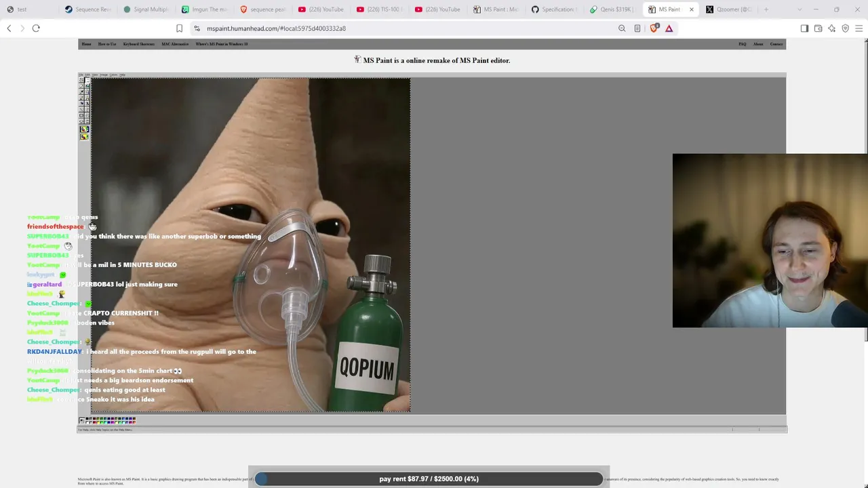
Task: Open a new tab with the plus button
Action: point(766,9)
